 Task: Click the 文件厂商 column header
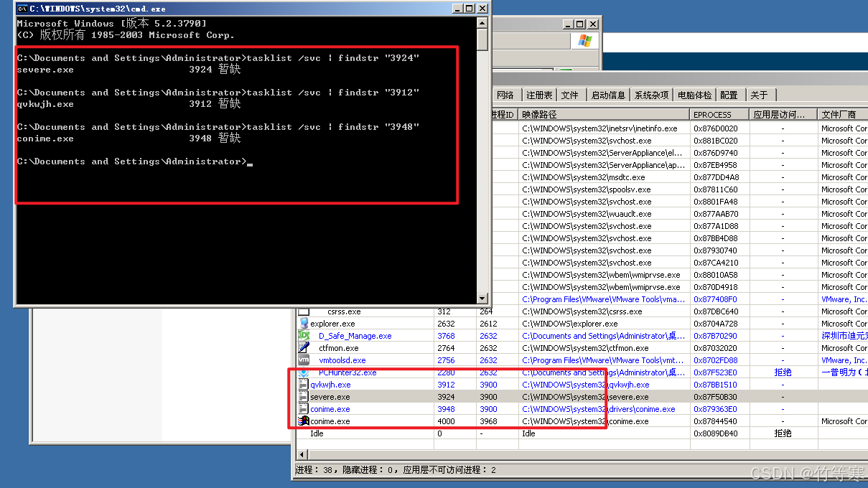tap(840, 115)
